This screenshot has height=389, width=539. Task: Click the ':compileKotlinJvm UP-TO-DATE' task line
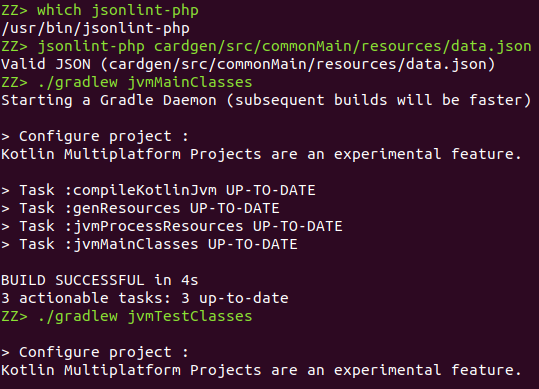(158, 190)
